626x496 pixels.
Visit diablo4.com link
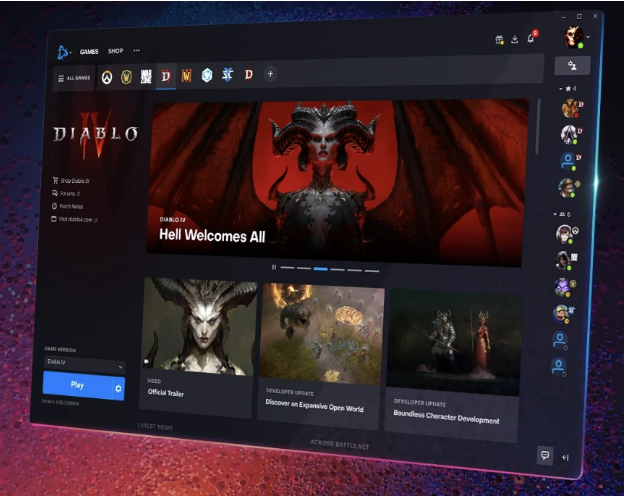[x=75, y=219]
